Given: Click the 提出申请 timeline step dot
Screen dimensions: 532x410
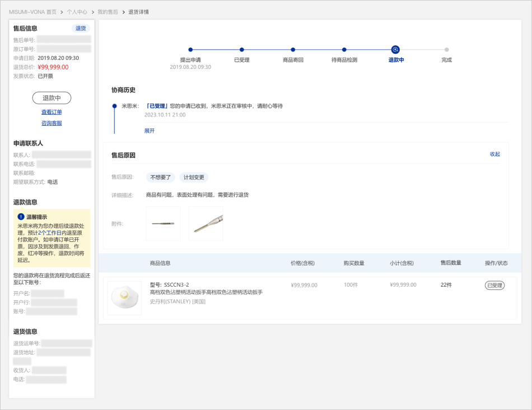Looking at the screenshot, I should [190, 50].
